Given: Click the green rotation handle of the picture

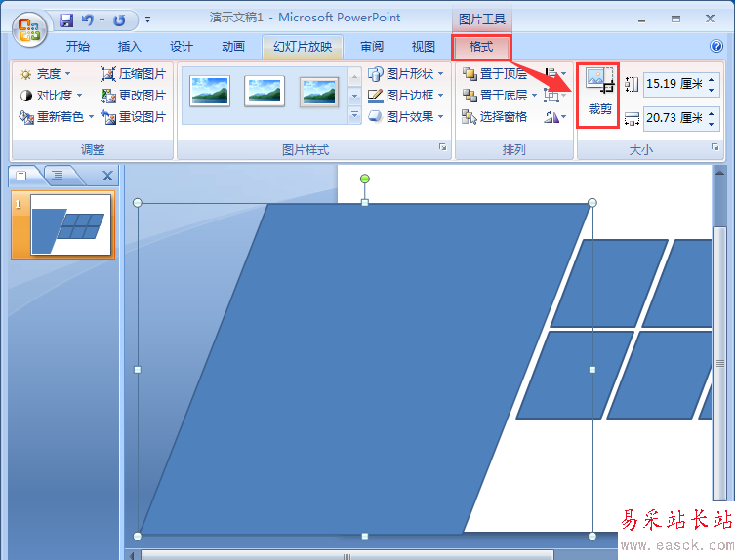Looking at the screenshot, I should click(365, 179).
